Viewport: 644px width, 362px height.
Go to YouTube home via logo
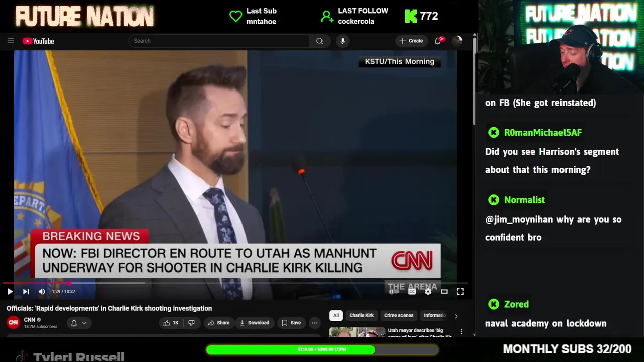(38, 41)
